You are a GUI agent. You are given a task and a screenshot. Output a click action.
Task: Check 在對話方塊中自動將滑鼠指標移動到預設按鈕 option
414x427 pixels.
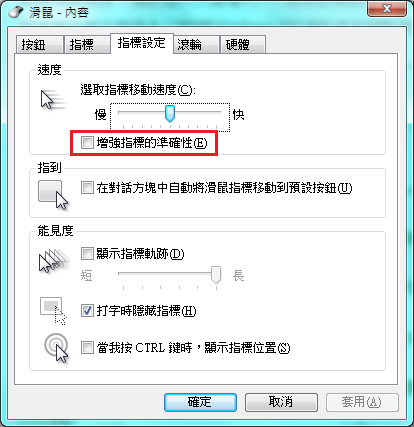click(x=87, y=188)
